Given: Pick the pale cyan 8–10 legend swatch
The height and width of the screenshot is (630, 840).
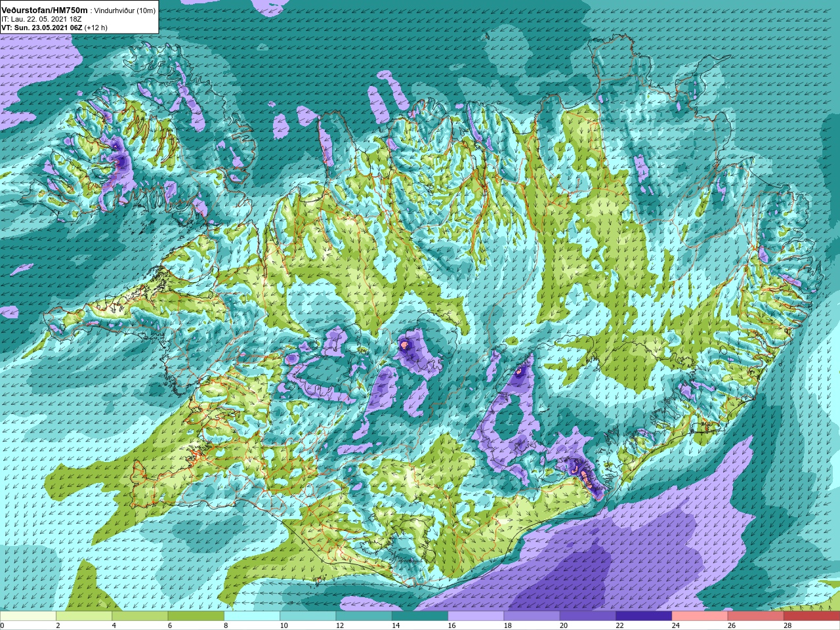Looking at the screenshot, I should point(252,616).
